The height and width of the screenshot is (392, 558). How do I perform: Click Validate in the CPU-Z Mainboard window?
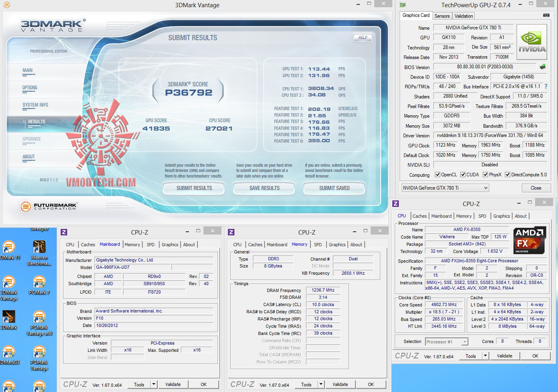(x=173, y=384)
